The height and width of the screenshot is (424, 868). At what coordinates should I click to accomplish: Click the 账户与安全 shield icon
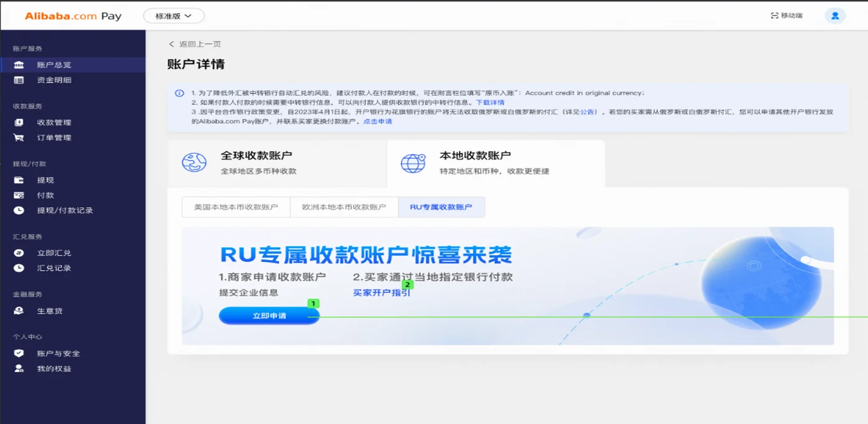click(x=19, y=353)
